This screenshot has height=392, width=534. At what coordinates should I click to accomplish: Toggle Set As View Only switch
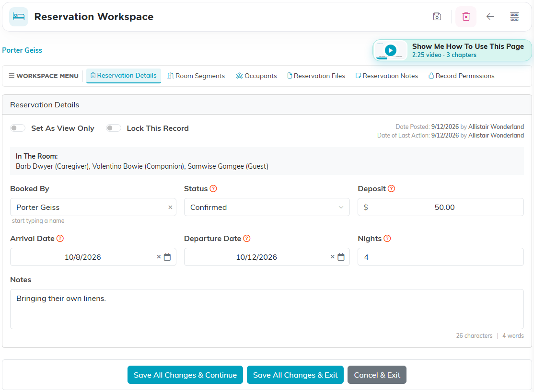pyautogui.click(x=18, y=128)
